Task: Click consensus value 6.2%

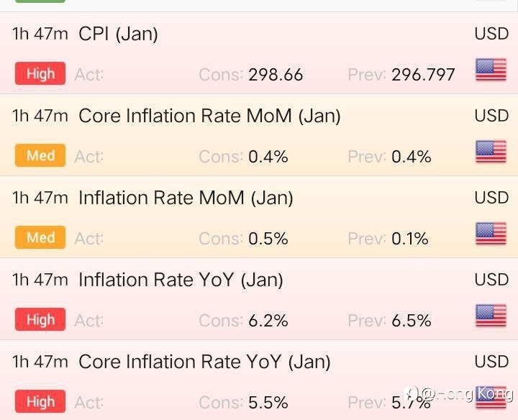Action: (x=268, y=321)
